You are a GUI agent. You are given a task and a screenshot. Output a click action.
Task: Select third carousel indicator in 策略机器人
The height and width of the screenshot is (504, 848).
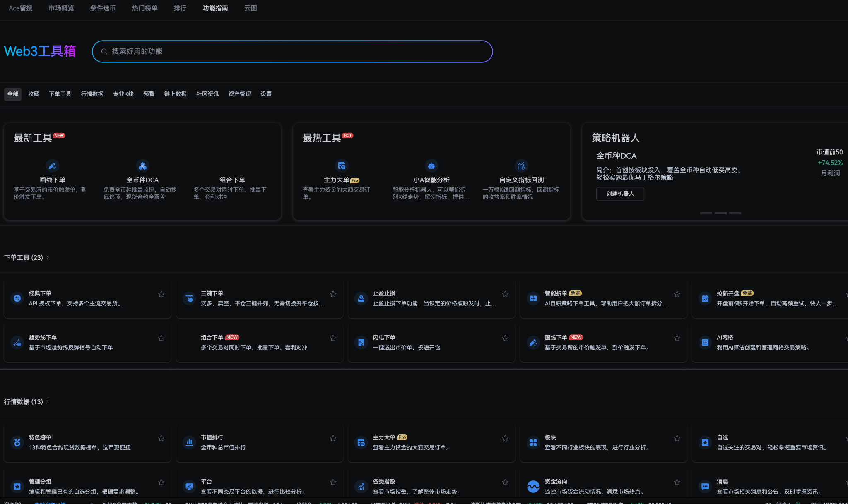click(x=735, y=213)
